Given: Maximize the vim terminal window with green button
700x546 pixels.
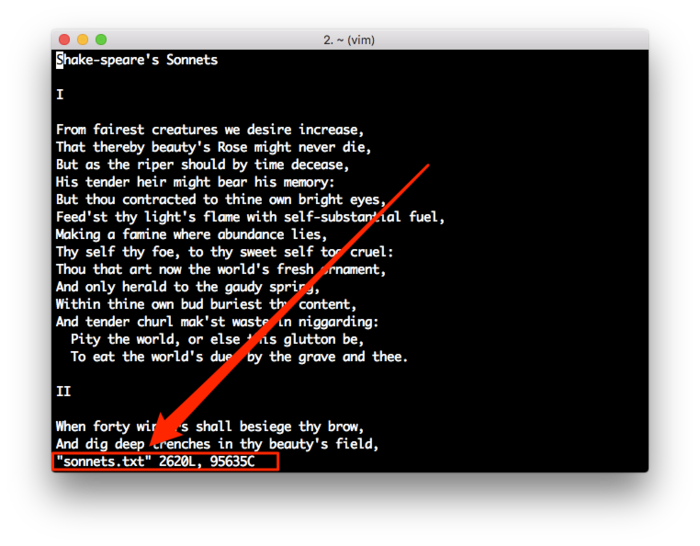Looking at the screenshot, I should point(101,40).
